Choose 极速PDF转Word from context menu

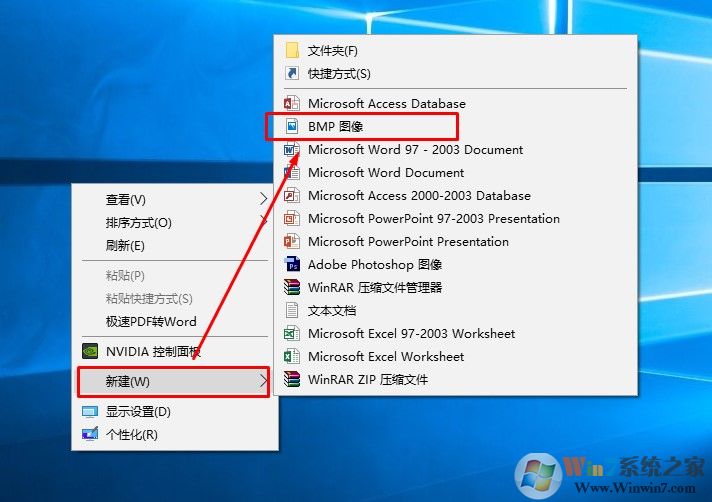(x=175, y=321)
